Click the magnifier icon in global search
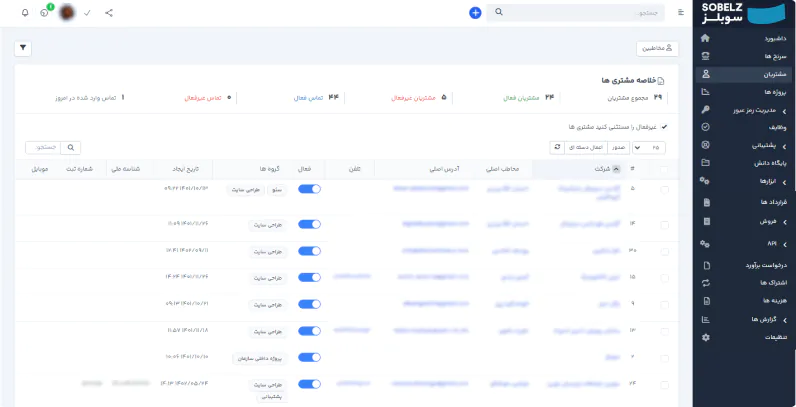Image resolution: width=796 pixels, height=407 pixels. pos(499,12)
